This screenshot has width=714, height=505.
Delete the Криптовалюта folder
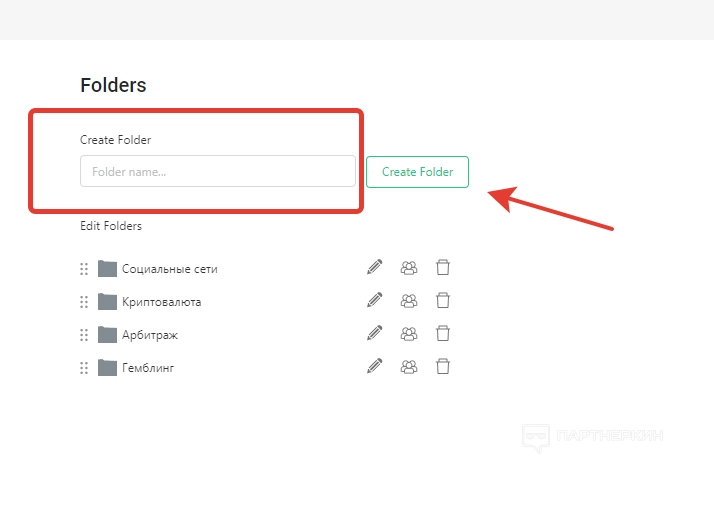[443, 300]
